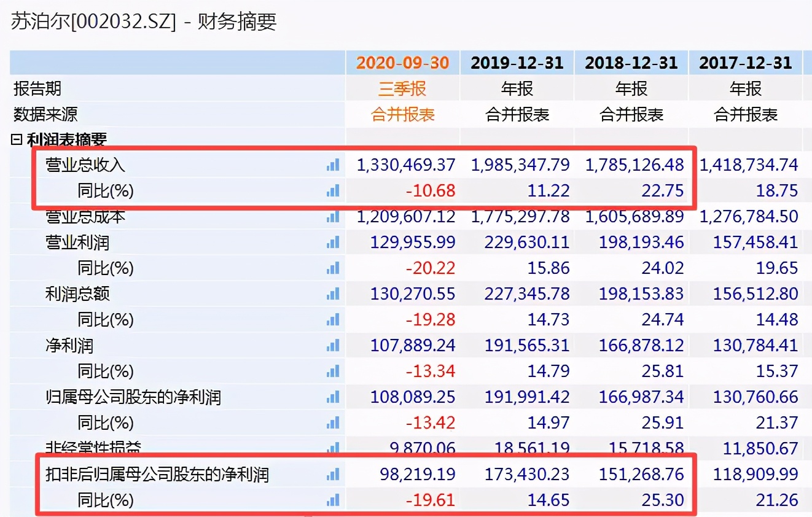Click chart icon in the -19.61 同比 row
The width and height of the screenshot is (812, 517).
pos(333,500)
